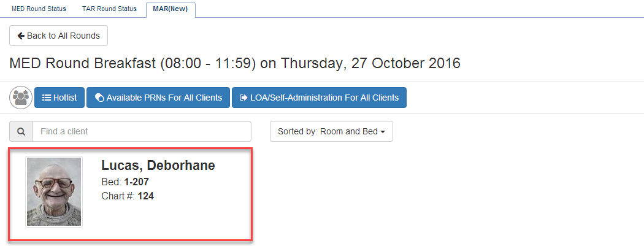Open the Lucas, Deborhane client name
This screenshot has height=246, width=644.
pos(158,166)
